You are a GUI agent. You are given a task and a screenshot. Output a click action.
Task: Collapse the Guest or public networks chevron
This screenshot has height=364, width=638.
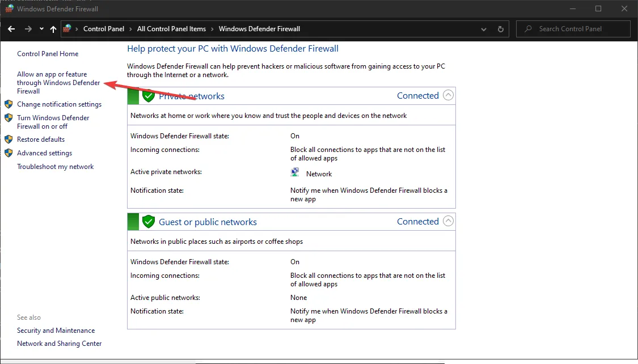(x=448, y=221)
